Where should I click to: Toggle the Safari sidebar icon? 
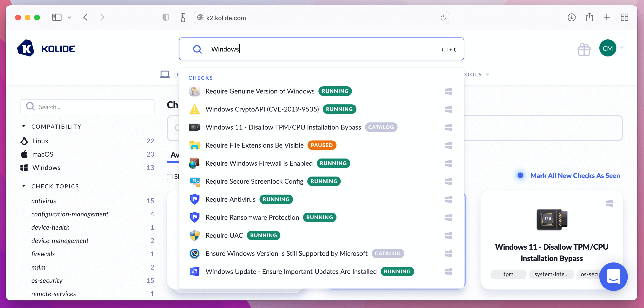click(x=57, y=18)
